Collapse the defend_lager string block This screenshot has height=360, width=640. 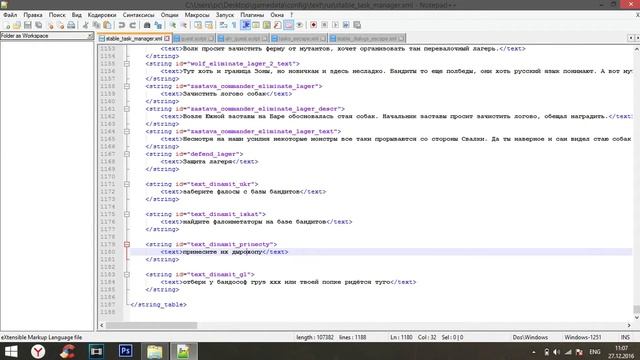pyautogui.click(x=127, y=154)
